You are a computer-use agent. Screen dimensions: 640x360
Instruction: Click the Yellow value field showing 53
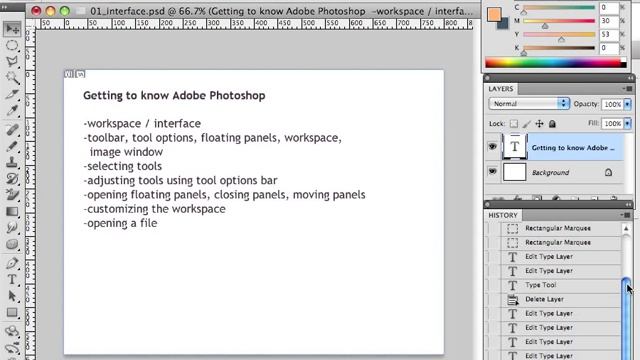tap(609, 34)
